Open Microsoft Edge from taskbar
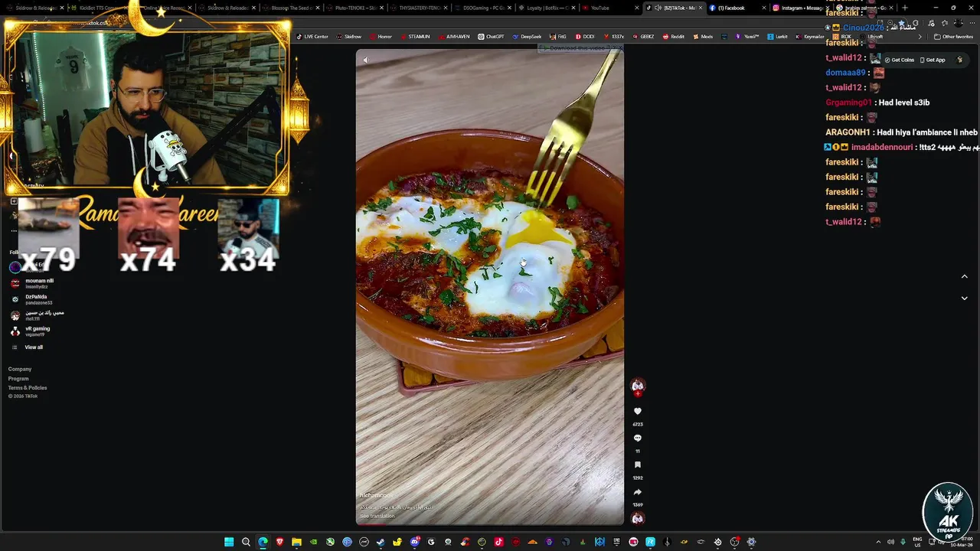This screenshot has width=980, height=551. click(x=263, y=542)
